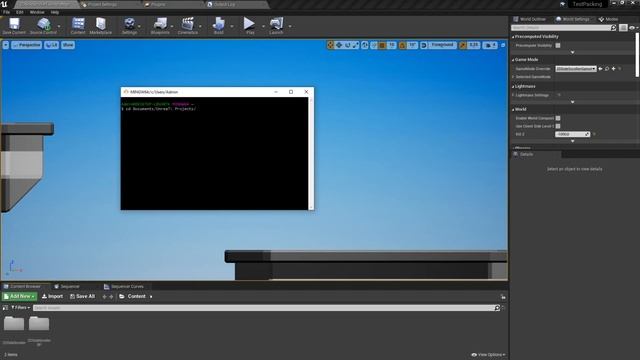Click the lock icon in the Content Browser

click(503, 297)
